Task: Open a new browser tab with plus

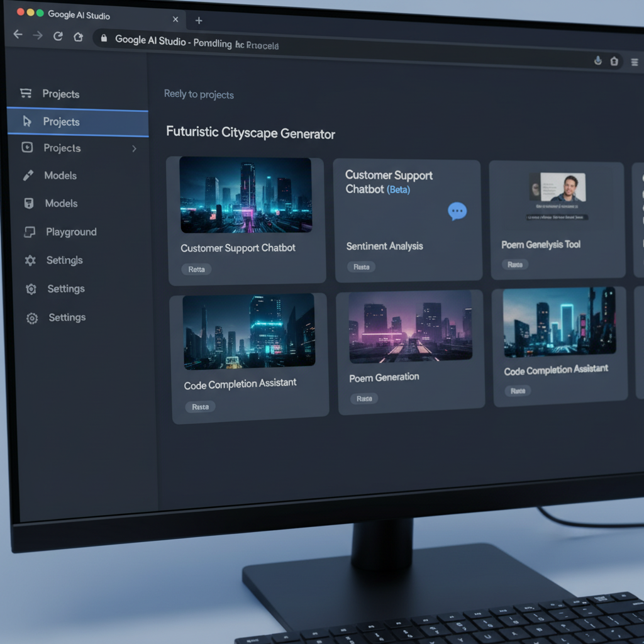Action: [x=199, y=21]
